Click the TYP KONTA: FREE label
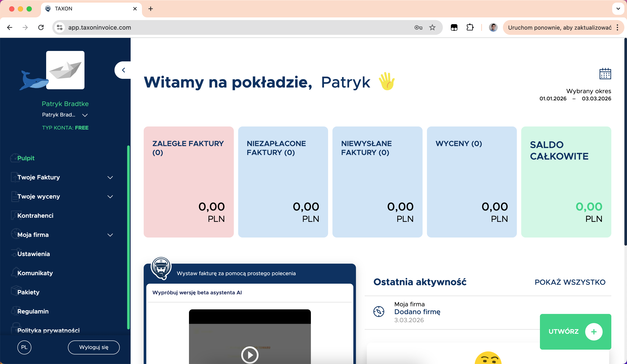627x364 pixels. tap(65, 128)
